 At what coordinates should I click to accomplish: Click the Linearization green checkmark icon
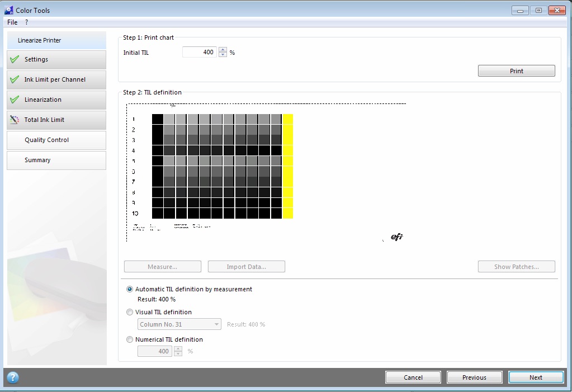15,100
